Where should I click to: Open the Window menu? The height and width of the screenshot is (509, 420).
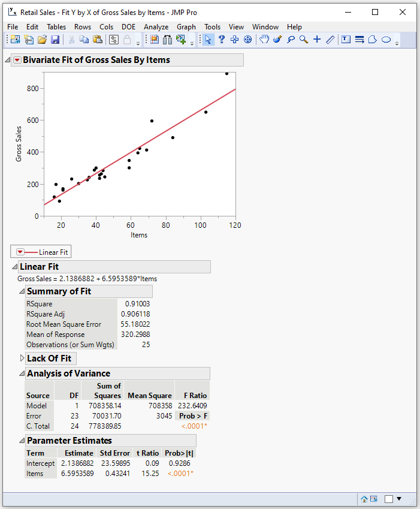coord(265,26)
